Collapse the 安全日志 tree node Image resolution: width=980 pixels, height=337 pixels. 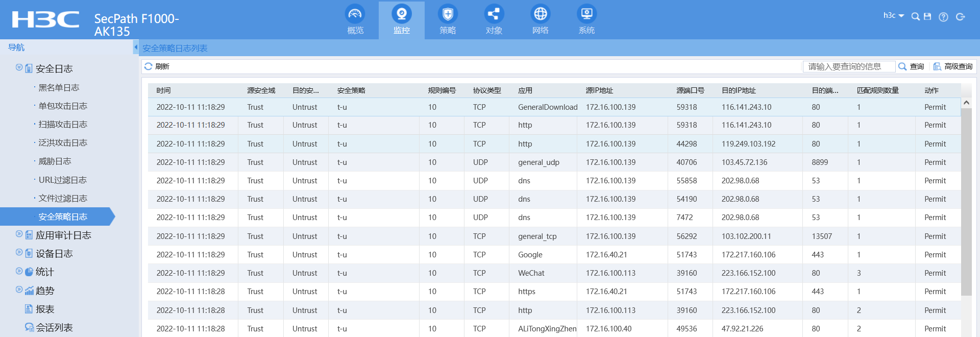pyautogui.click(x=19, y=67)
